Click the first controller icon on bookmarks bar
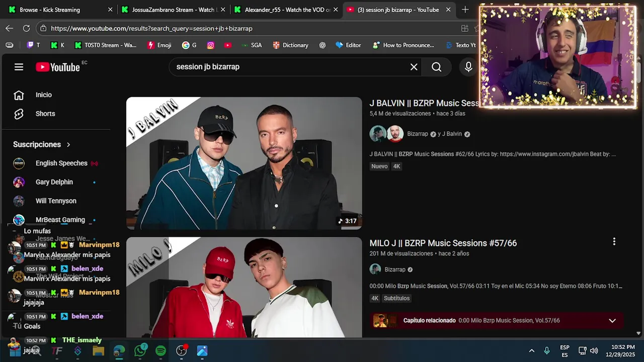The height and width of the screenshot is (362, 644). pyautogui.click(x=10, y=45)
